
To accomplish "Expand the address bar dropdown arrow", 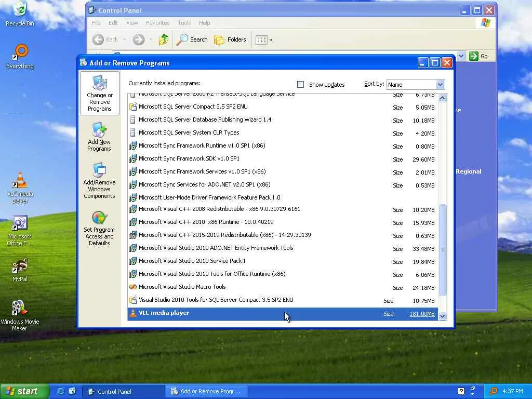I will pos(461,56).
